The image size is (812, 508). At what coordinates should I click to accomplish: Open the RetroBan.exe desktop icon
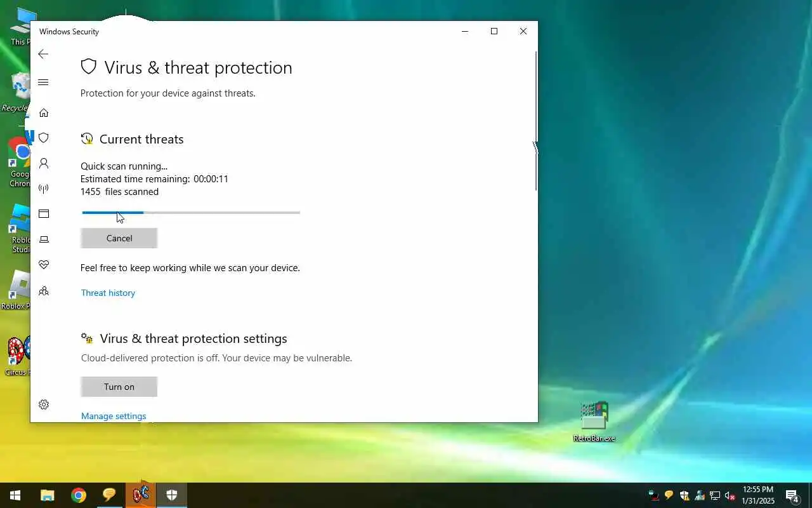594,422
